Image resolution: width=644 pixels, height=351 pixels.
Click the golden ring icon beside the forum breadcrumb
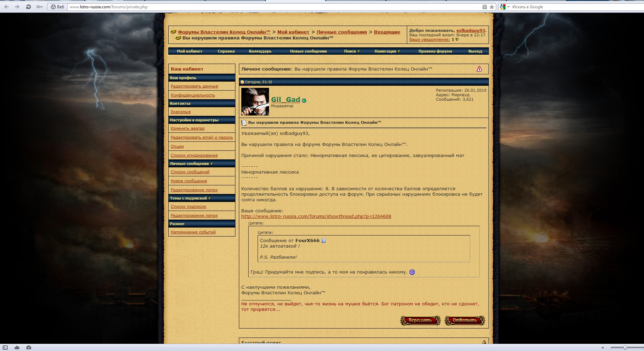coord(173,32)
